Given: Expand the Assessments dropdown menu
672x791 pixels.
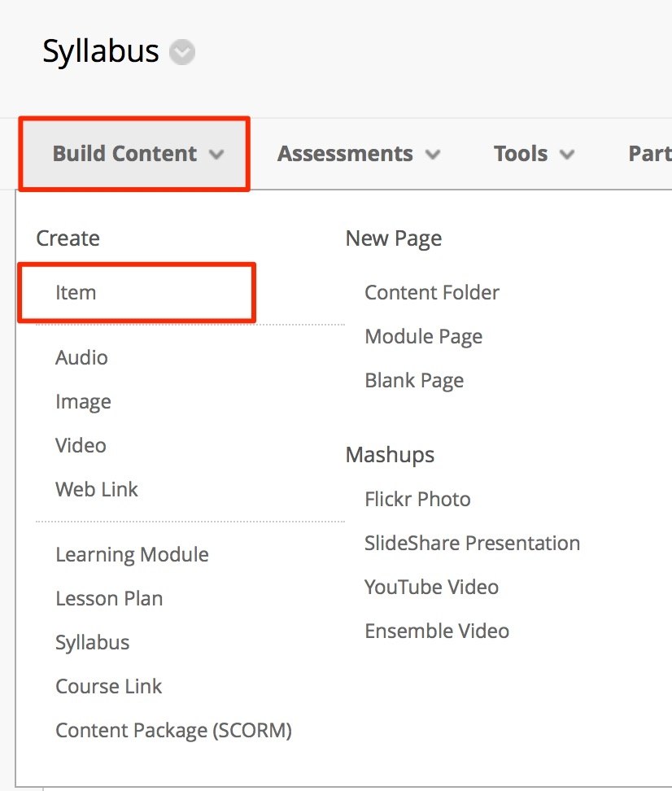Looking at the screenshot, I should pos(358,154).
